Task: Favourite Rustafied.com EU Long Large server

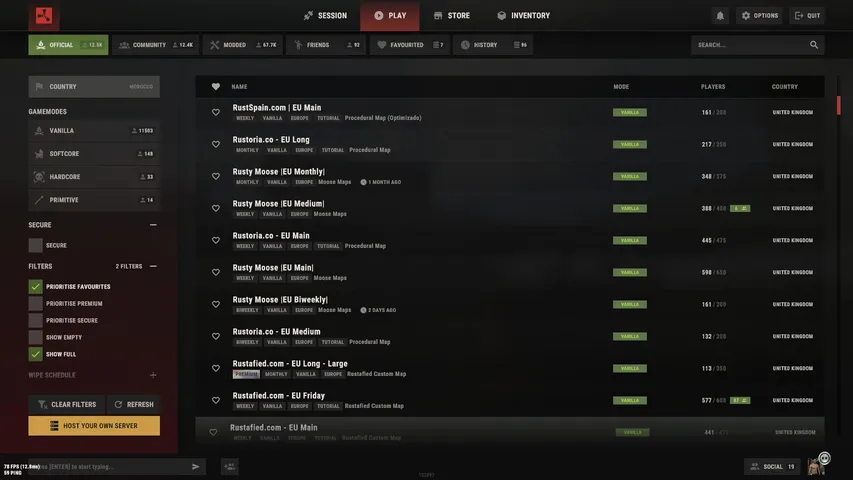Action: [x=216, y=368]
